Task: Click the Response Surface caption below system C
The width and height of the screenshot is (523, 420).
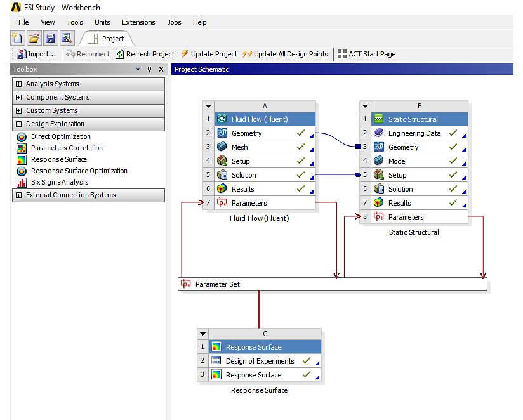Action: (259, 390)
